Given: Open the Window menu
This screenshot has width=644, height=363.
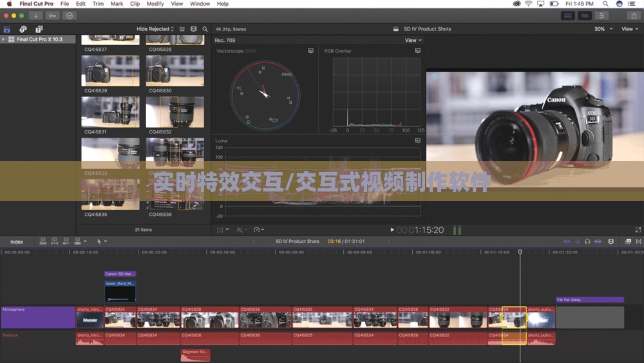Looking at the screenshot, I should click(x=200, y=4).
